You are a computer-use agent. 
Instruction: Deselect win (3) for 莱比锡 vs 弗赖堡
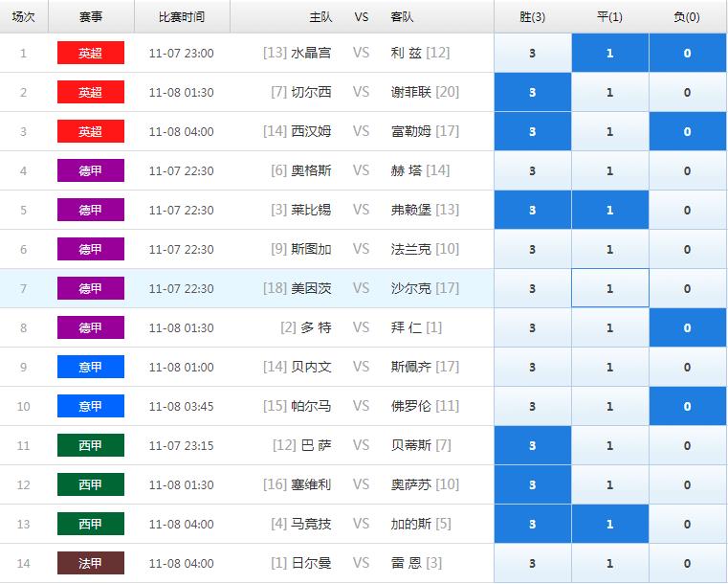[533, 210]
